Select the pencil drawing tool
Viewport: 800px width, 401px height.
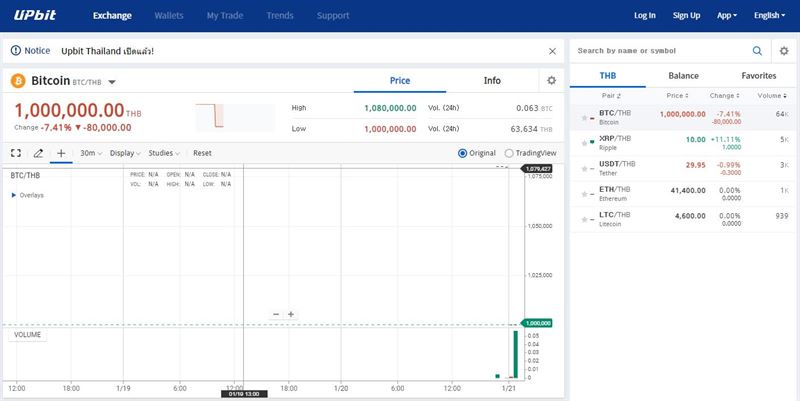38,153
